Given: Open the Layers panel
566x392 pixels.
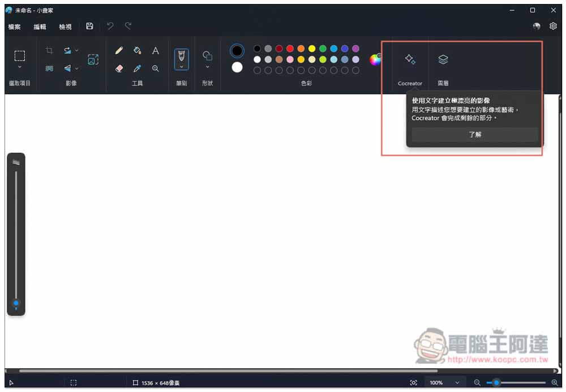Looking at the screenshot, I should click(443, 59).
